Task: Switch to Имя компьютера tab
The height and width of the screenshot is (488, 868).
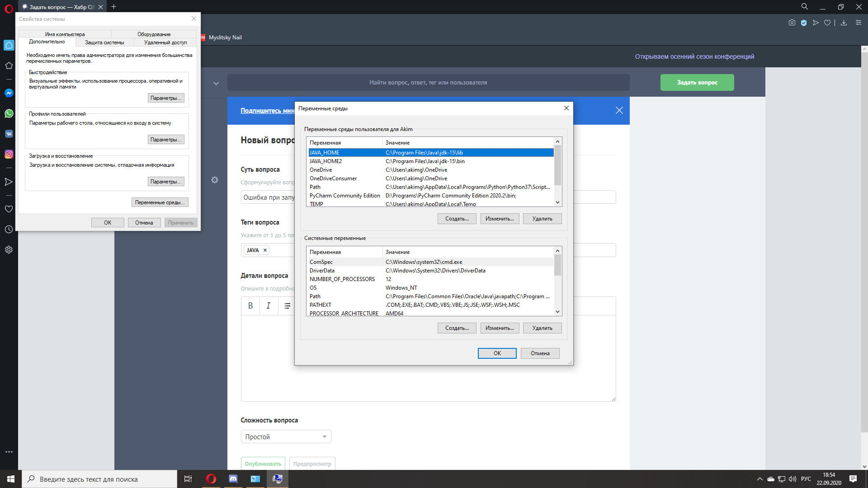Action: [x=65, y=34]
